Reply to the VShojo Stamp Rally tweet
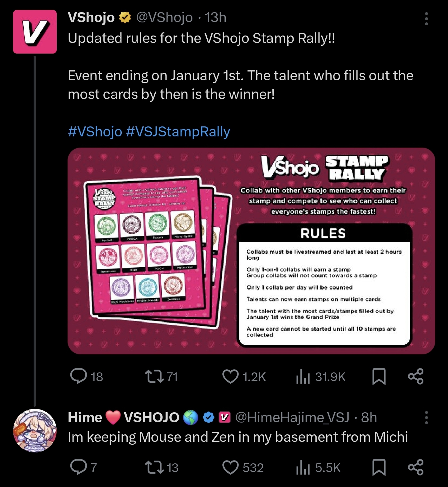This screenshot has height=487, width=448. [86, 376]
